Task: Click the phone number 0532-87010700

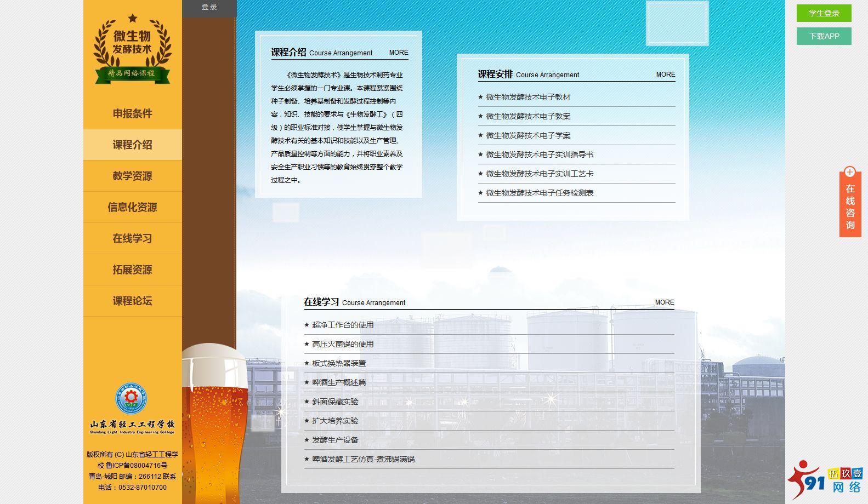Action: click(143, 487)
